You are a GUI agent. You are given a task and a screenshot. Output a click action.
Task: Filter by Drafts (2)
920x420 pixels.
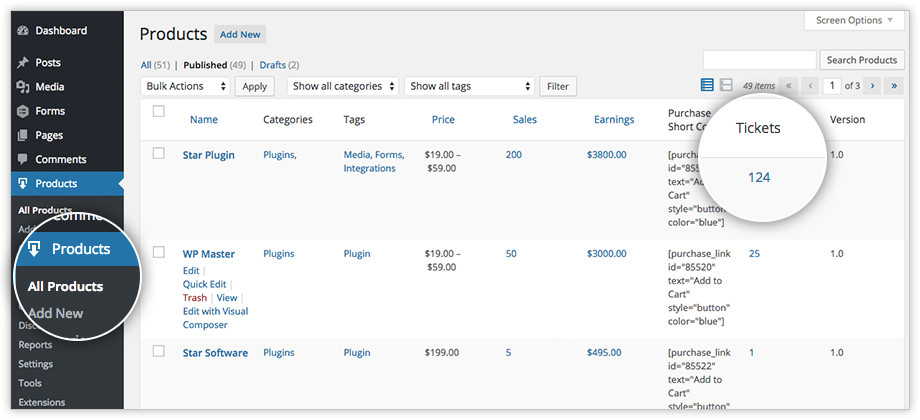pyautogui.click(x=279, y=65)
